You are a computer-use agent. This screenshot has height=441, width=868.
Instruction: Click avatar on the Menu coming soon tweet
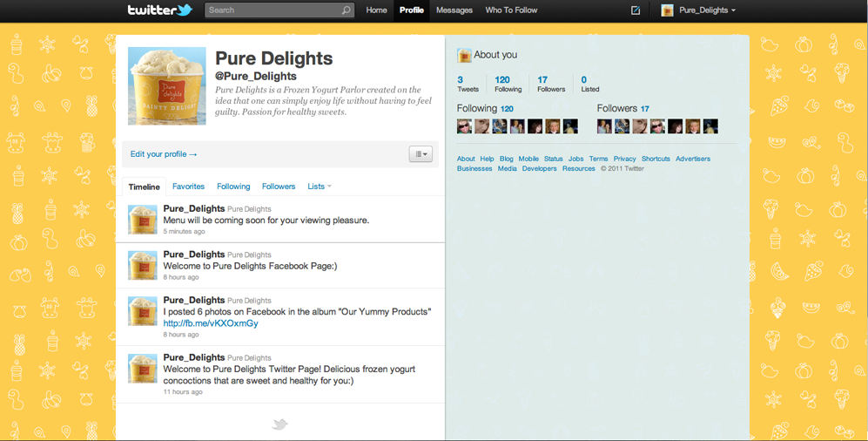[x=143, y=220]
